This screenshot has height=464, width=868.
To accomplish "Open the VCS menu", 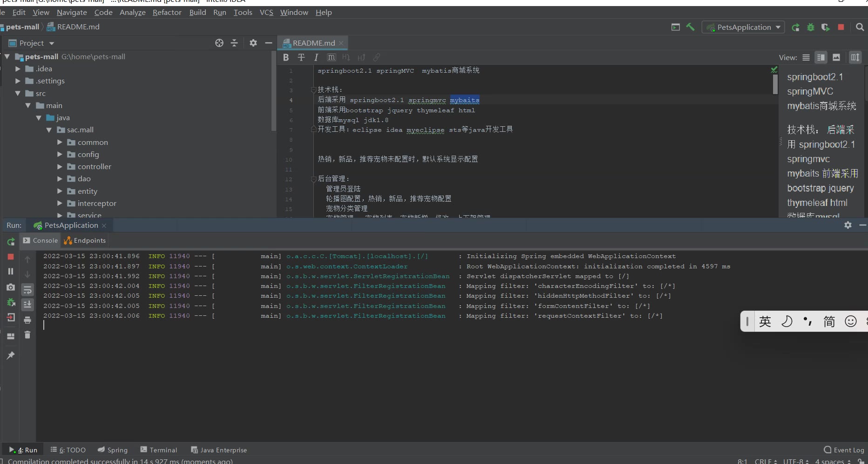I will [x=266, y=13].
